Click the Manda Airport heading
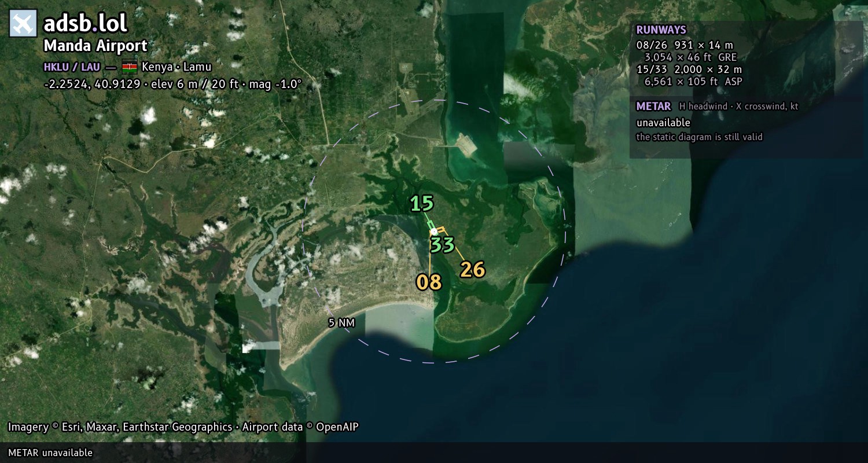 tap(95, 46)
